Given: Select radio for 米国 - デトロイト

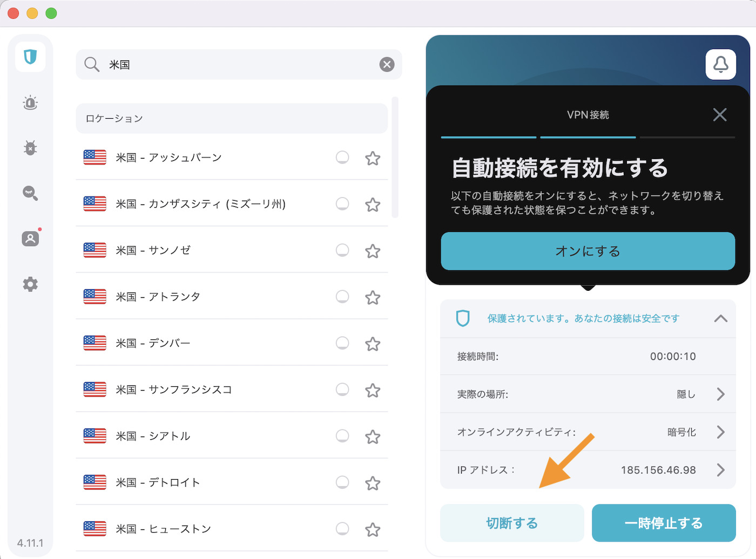Looking at the screenshot, I should [342, 482].
